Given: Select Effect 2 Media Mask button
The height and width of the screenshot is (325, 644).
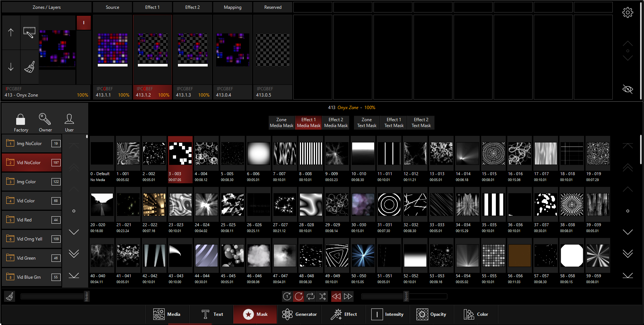Looking at the screenshot, I should pos(336,123).
